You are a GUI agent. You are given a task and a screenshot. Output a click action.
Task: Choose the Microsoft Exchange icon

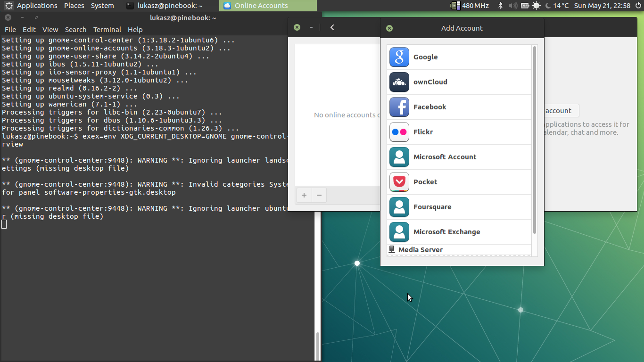point(399,232)
